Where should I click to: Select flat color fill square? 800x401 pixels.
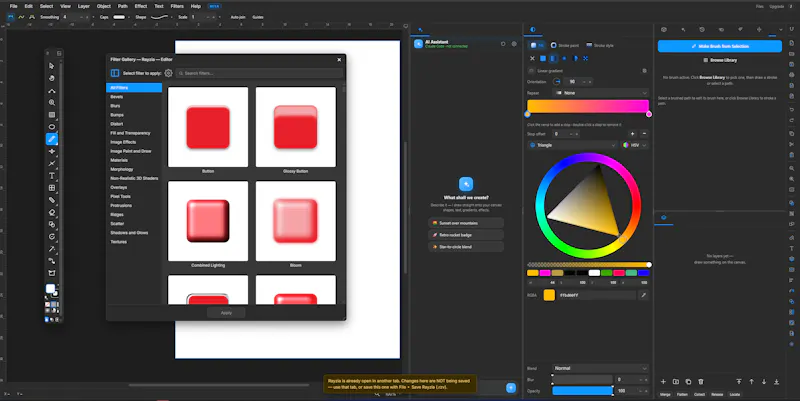(543, 59)
